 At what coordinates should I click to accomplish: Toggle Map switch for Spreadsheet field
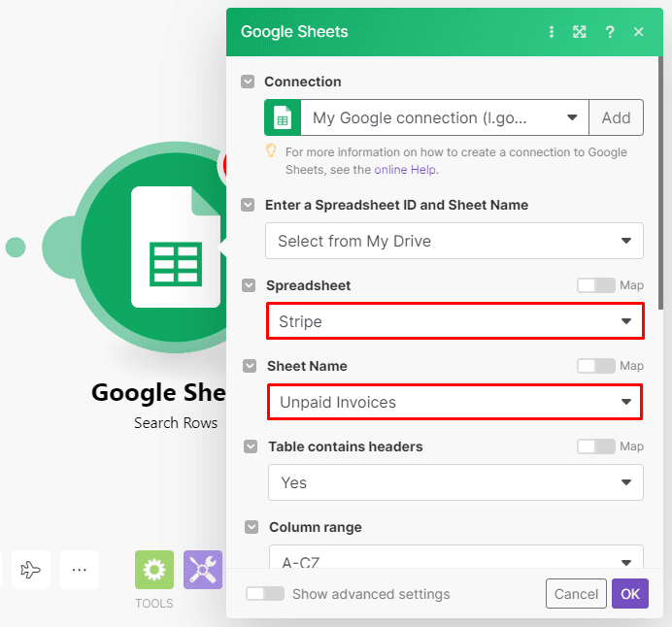[595, 285]
